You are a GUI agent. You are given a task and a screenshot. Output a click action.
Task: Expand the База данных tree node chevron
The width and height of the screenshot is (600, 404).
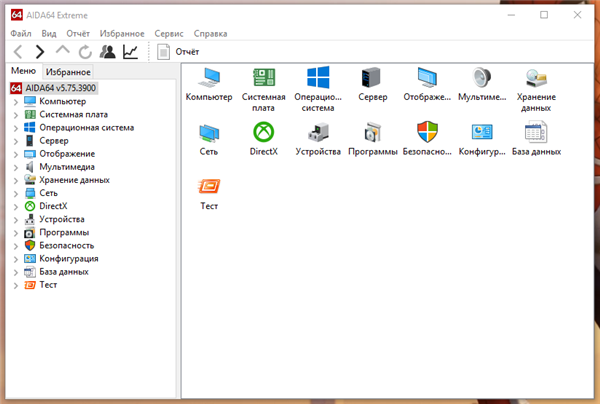pyautogui.click(x=15, y=272)
